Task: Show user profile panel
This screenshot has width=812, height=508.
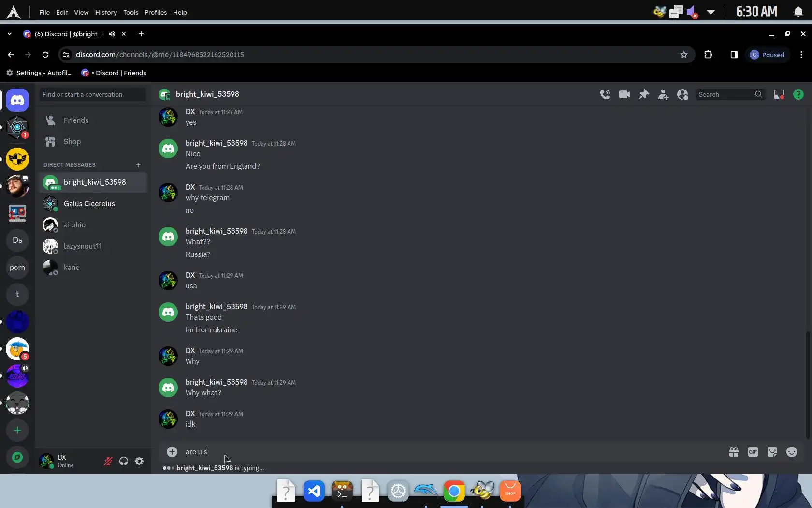Action: pyautogui.click(x=682, y=94)
